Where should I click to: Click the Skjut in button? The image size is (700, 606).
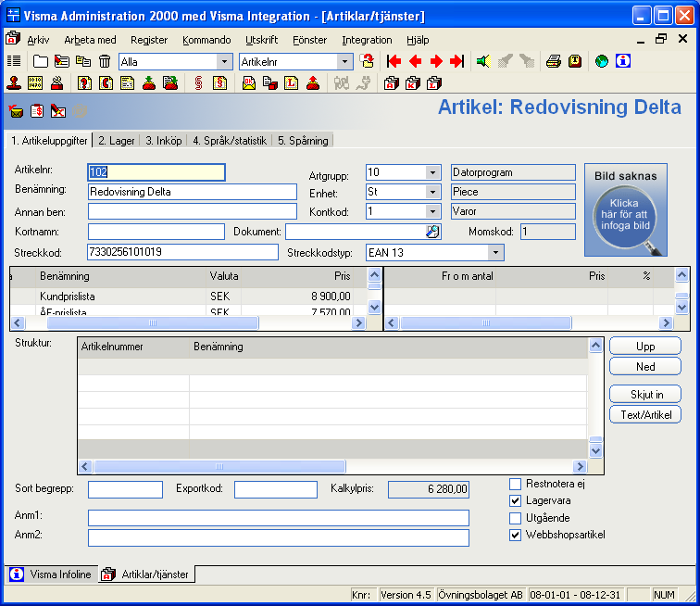point(645,395)
